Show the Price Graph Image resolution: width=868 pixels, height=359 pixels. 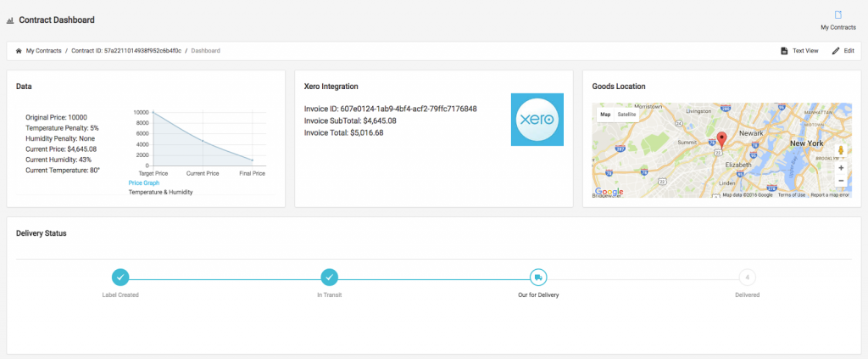pyautogui.click(x=144, y=182)
